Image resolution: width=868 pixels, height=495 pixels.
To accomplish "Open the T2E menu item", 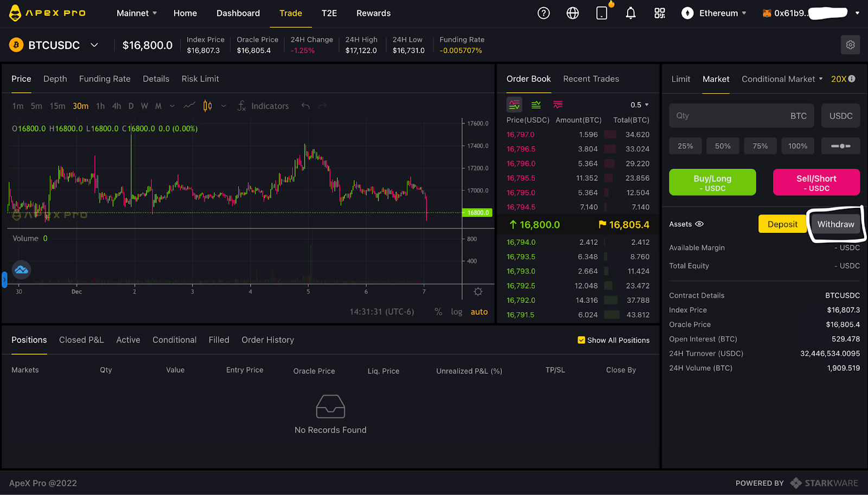I will coord(329,13).
